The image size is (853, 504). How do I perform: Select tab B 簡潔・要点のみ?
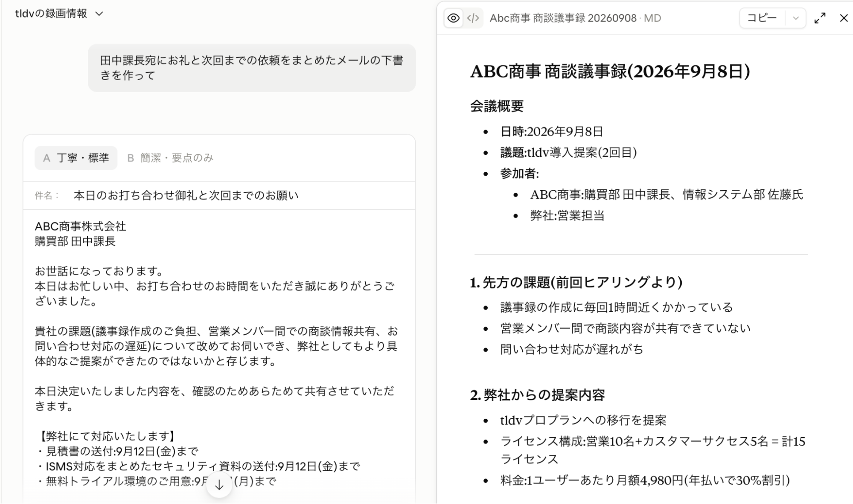point(170,158)
